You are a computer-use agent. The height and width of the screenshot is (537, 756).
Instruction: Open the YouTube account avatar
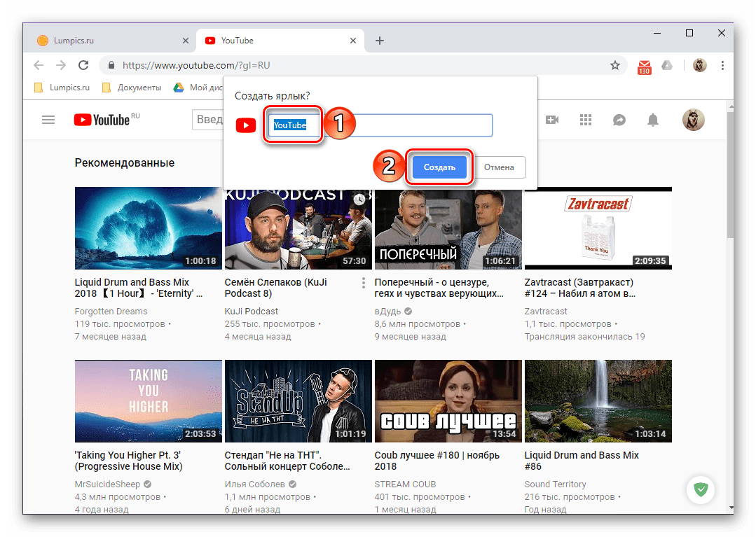coord(694,120)
